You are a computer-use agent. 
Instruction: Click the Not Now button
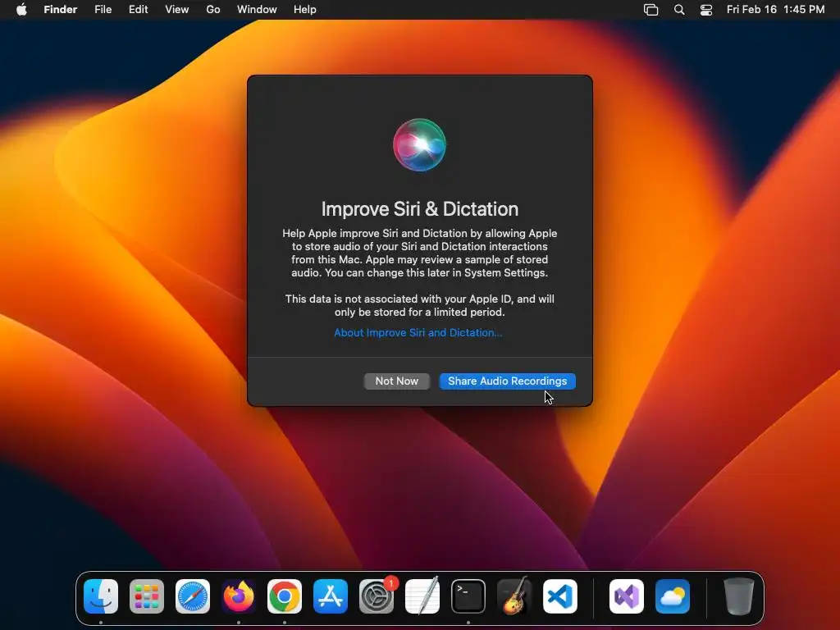[x=396, y=381]
